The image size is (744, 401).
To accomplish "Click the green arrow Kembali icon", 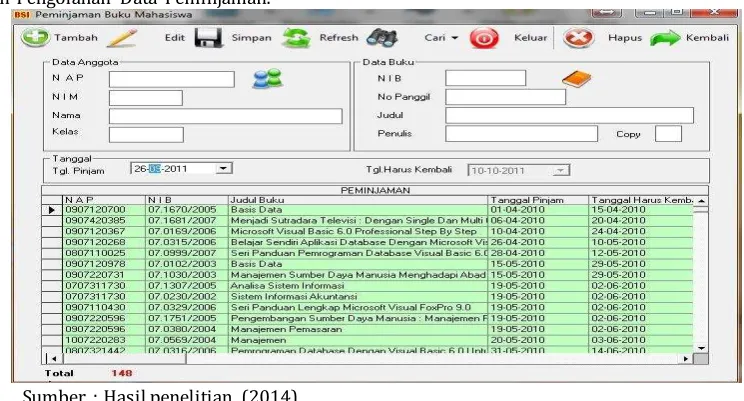I will point(665,38).
